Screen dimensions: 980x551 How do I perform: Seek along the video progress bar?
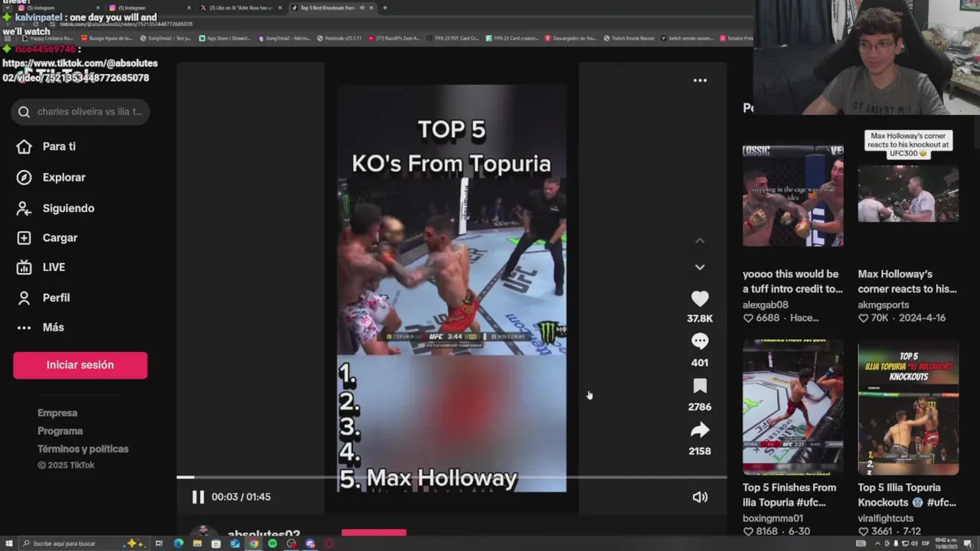452,477
